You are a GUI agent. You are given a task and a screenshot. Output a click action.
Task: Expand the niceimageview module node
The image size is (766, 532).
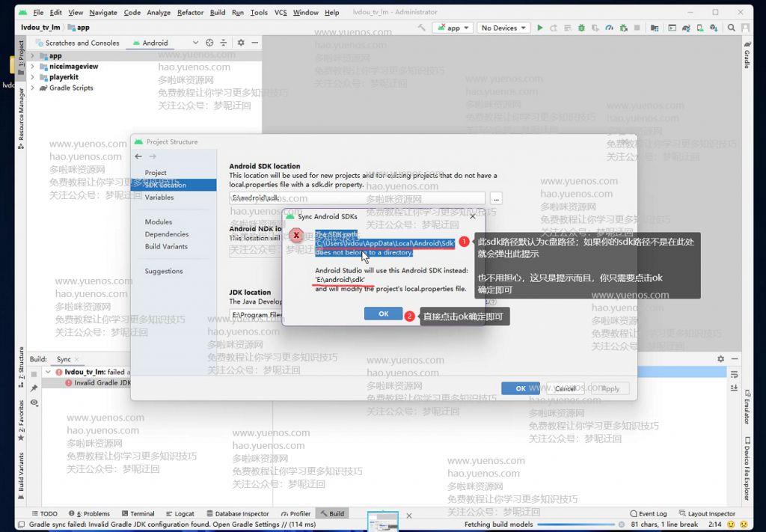[31, 67]
